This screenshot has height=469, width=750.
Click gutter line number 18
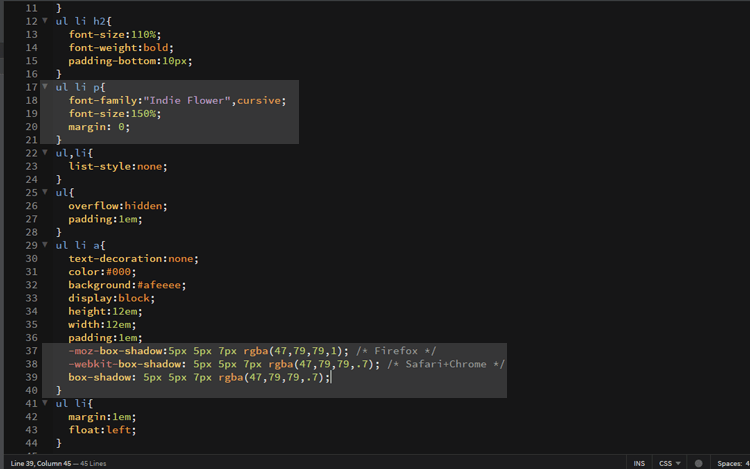click(32, 100)
